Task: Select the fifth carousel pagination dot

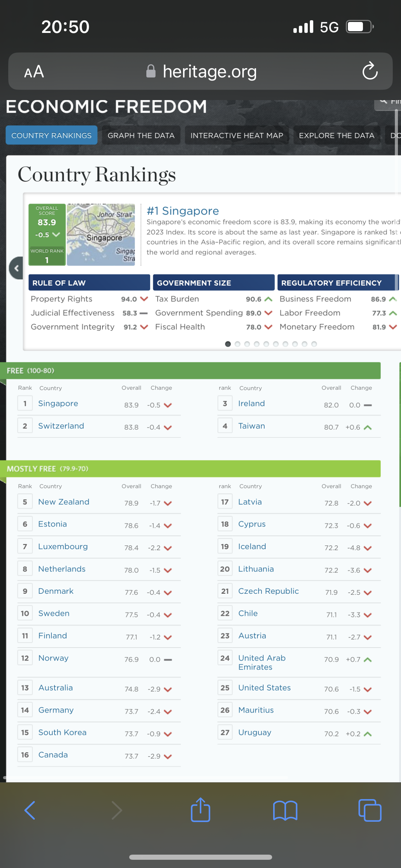Action: (x=266, y=344)
